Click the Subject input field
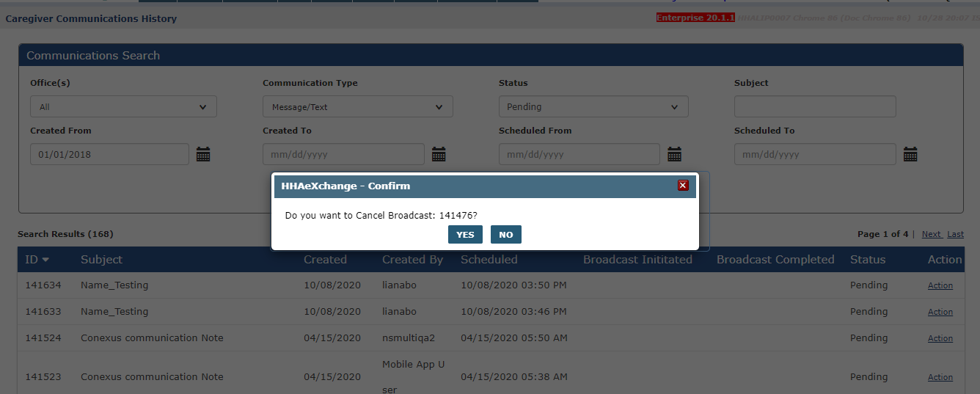 coord(814,106)
